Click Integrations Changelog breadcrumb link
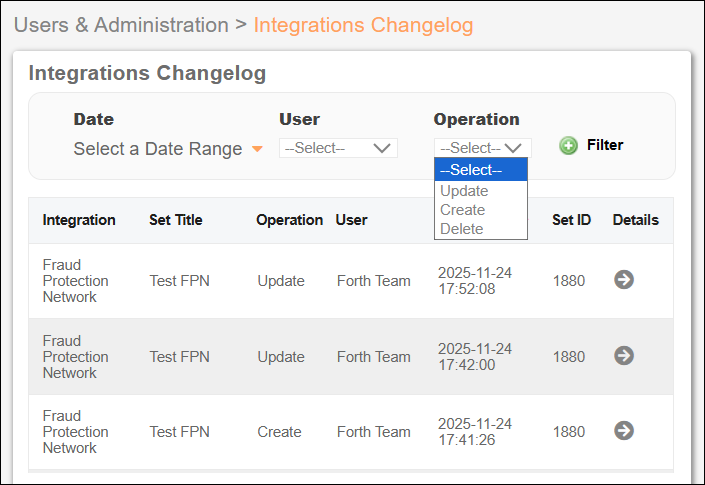 (x=363, y=25)
